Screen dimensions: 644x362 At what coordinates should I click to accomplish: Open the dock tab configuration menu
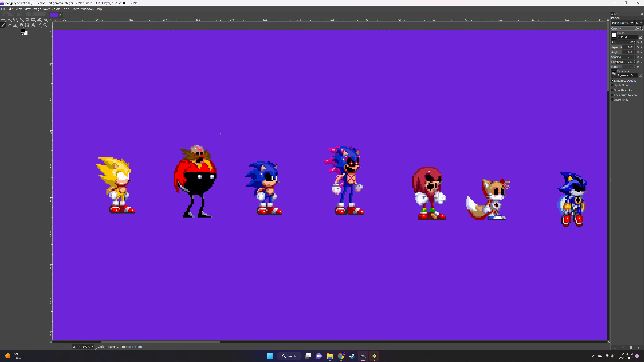(x=642, y=14)
